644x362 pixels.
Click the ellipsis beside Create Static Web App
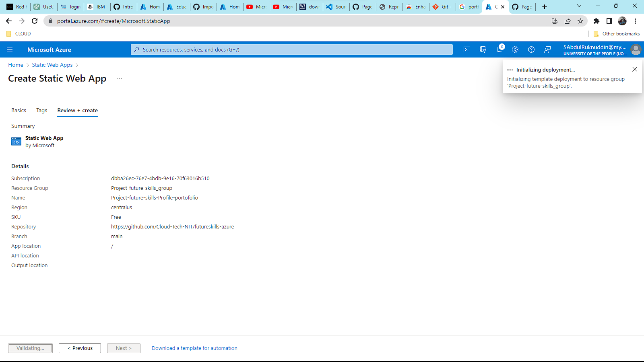119,78
